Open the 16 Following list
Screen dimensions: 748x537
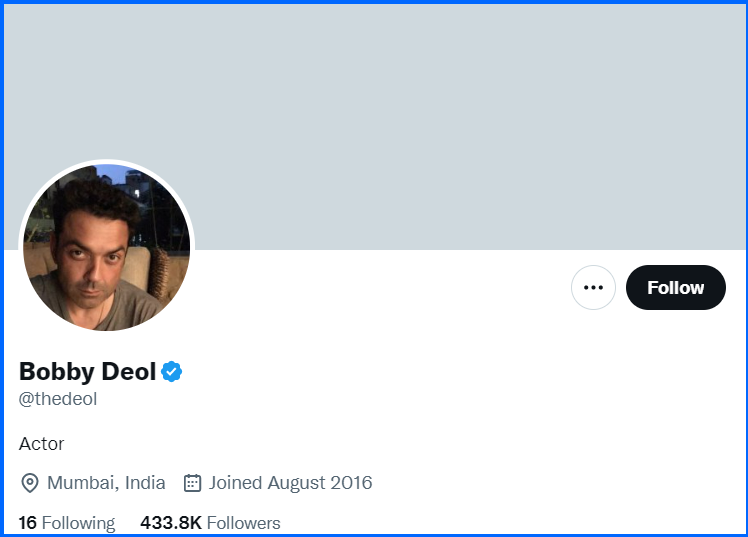67,523
